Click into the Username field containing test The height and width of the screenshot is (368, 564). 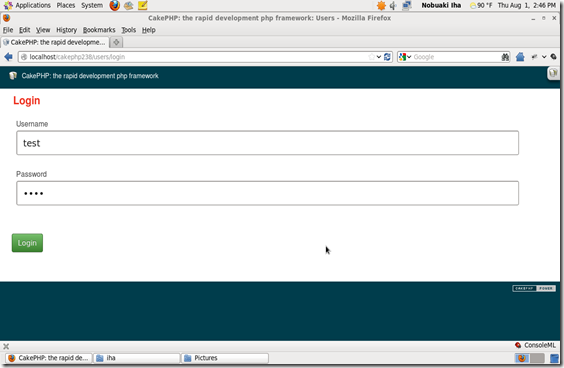pyautogui.click(x=267, y=143)
